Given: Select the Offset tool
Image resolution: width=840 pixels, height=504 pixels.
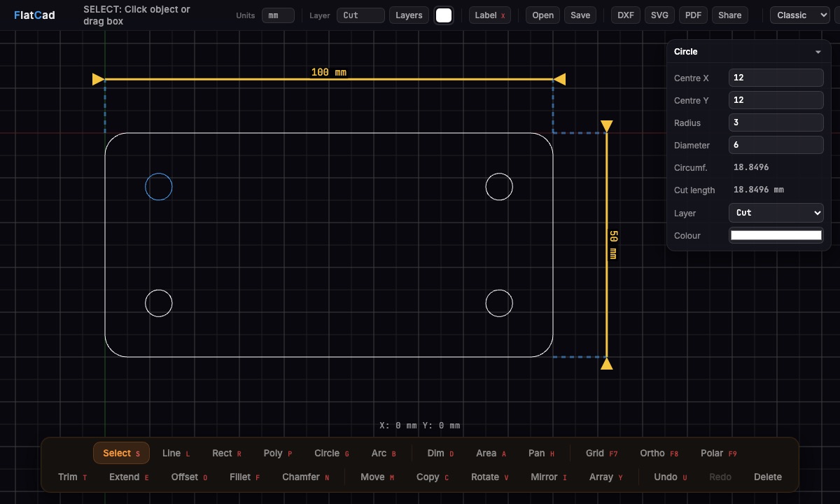Looking at the screenshot, I should tap(189, 477).
